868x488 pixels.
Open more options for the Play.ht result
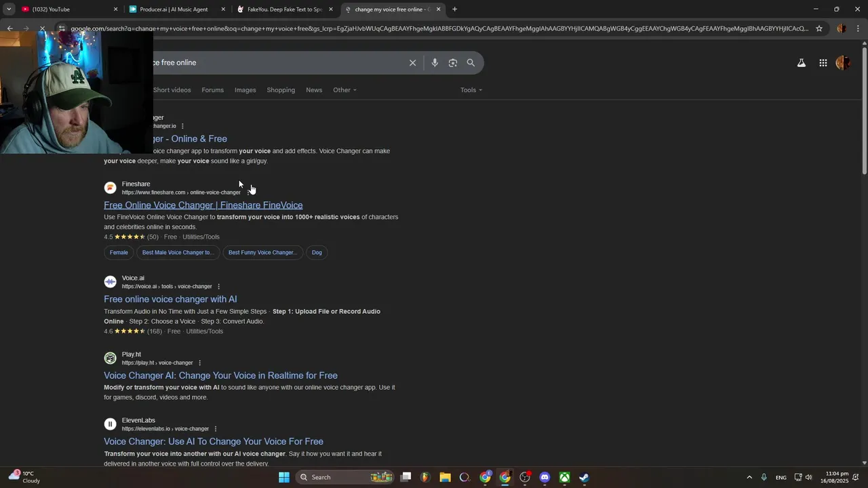click(199, 363)
